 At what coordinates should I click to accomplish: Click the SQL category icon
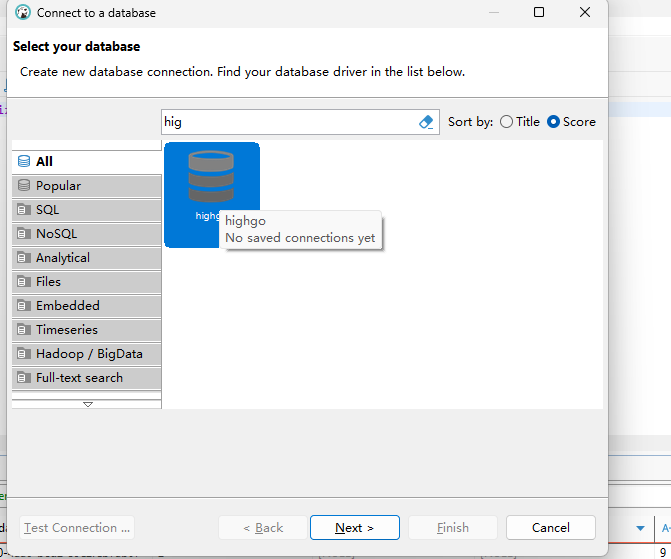click(24, 210)
